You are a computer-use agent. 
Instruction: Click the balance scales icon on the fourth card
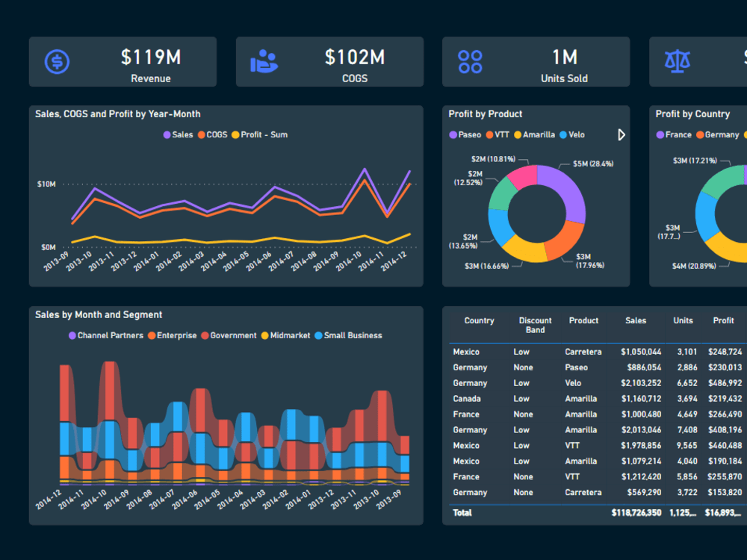678,61
